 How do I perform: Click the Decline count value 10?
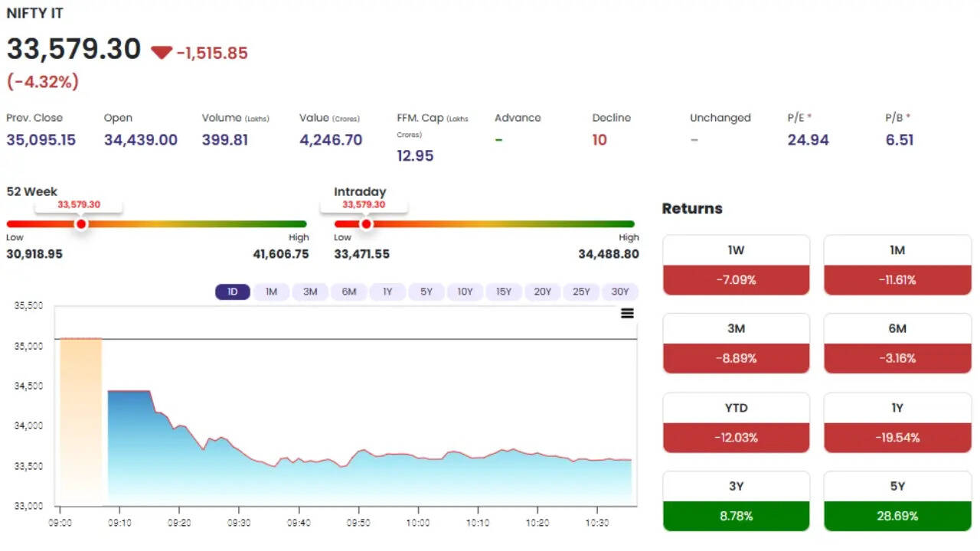pyautogui.click(x=599, y=140)
